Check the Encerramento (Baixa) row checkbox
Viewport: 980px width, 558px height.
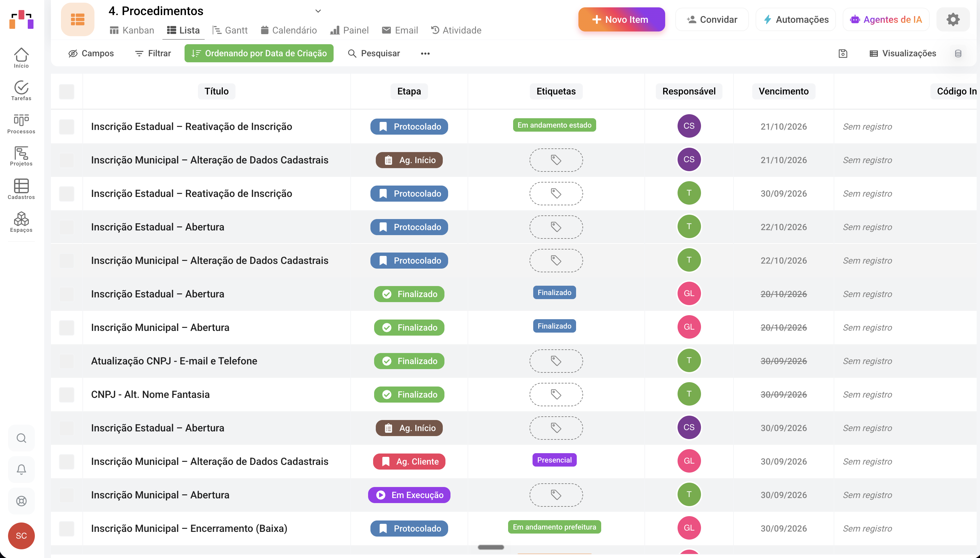tap(67, 529)
